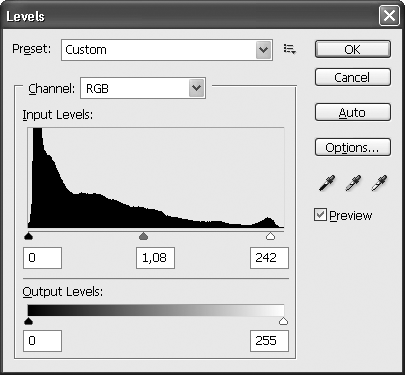Open the Options... dialog
405x375 pixels.
pos(353,147)
